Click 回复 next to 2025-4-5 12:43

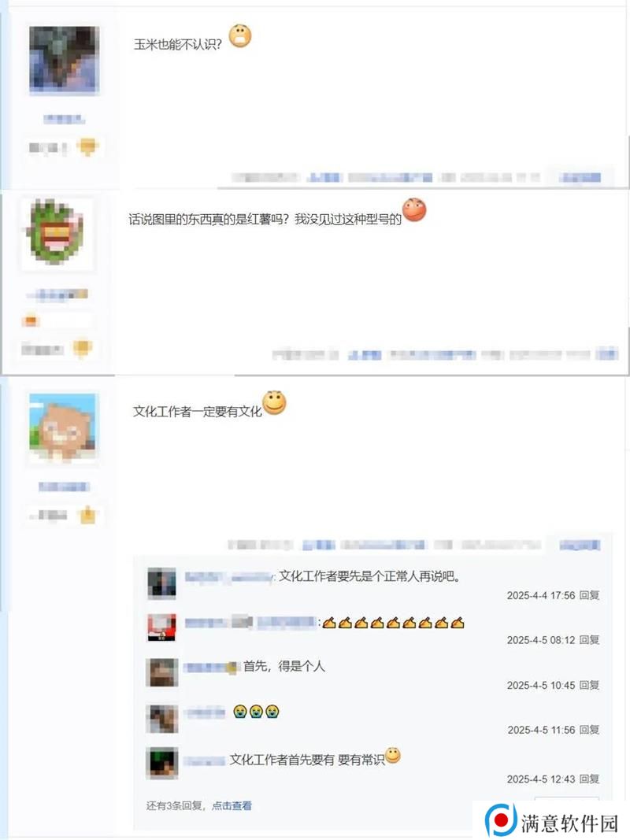[x=589, y=779]
